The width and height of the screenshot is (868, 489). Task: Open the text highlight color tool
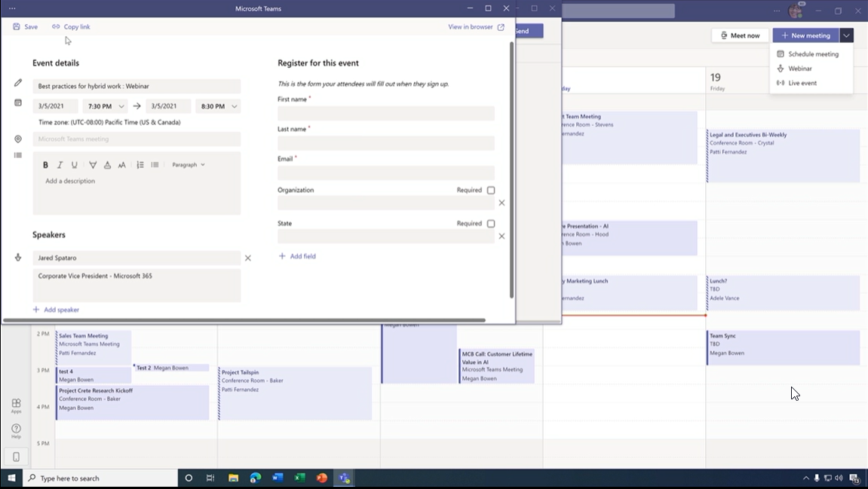pyautogui.click(x=93, y=165)
